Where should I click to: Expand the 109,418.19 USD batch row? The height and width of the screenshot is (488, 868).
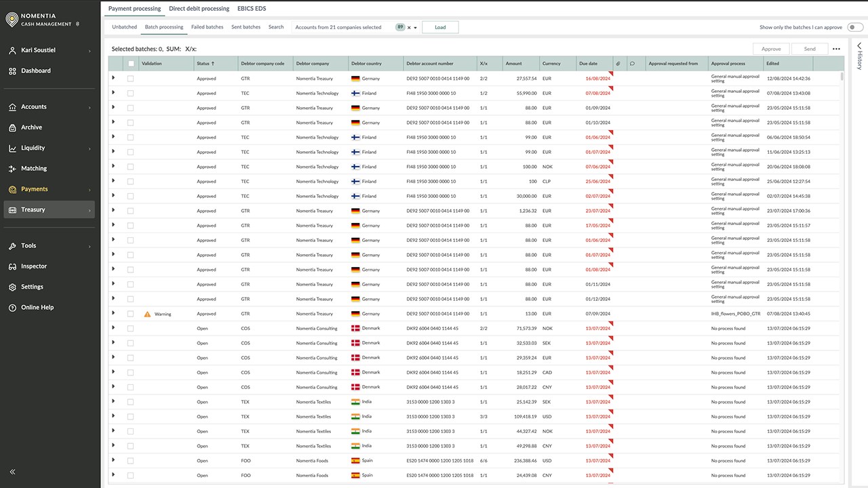[x=113, y=415]
